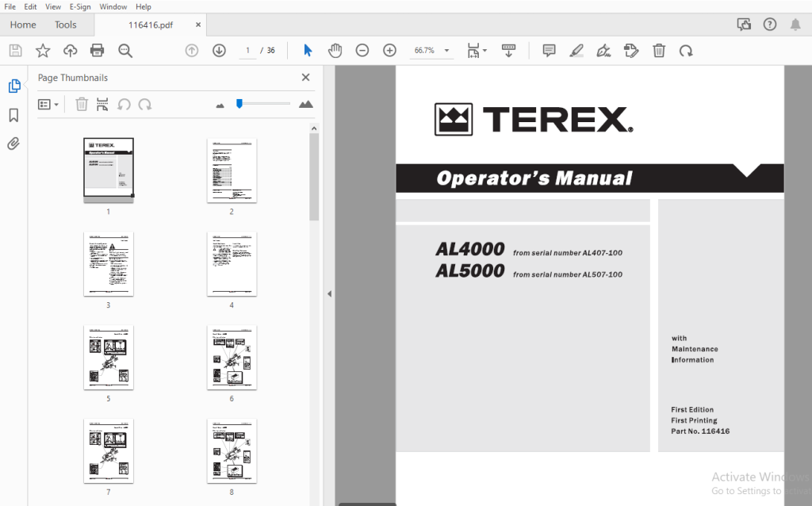812x506 pixels.
Task: Rotate thumbnail clockwise
Action: [145, 105]
